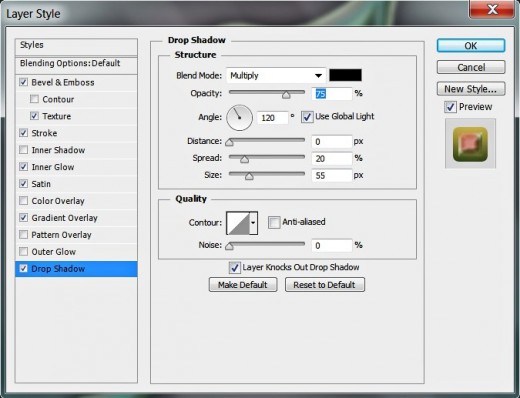The height and width of the screenshot is (398, 520).
Task: Enable the Pattern Overlay checkbox
Action: 23,235
